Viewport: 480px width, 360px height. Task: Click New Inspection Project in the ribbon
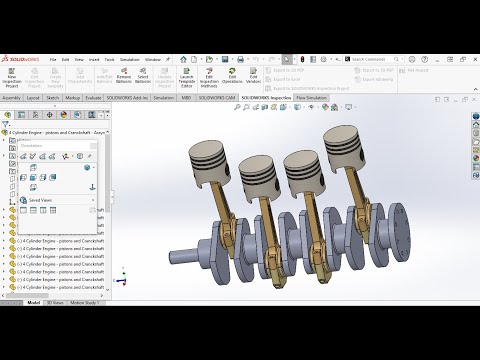click(x=12, y=78)
